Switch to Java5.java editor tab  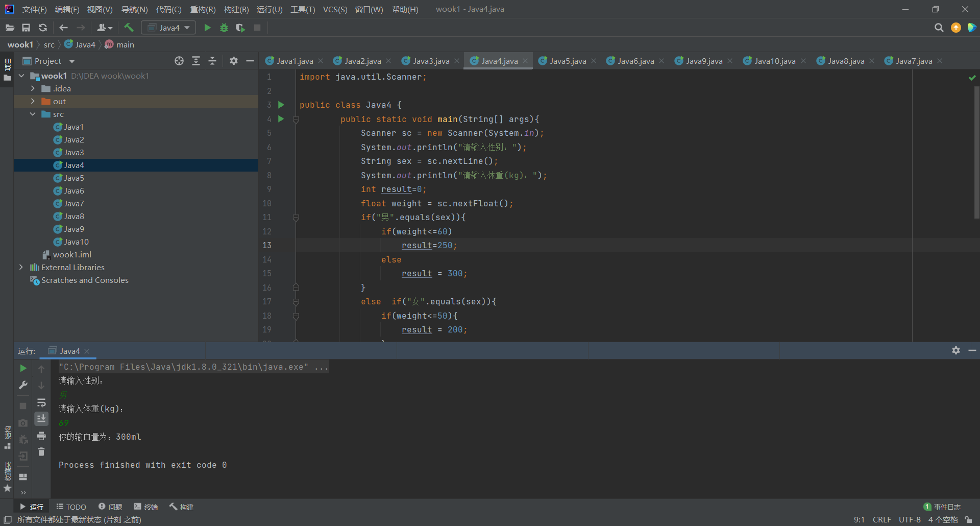567,61
